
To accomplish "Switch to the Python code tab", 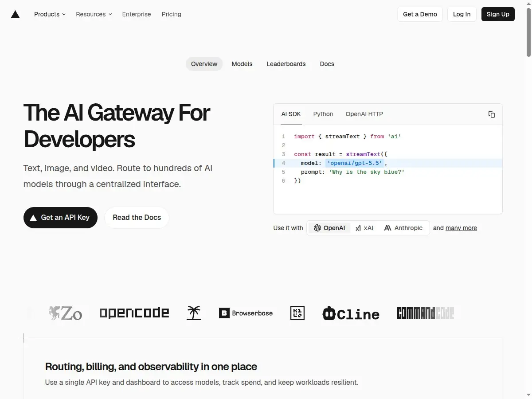I will pos(323,114).
